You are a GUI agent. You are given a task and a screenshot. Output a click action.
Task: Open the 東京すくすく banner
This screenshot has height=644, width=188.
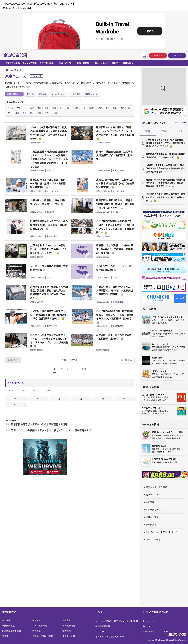click(164, 225)
